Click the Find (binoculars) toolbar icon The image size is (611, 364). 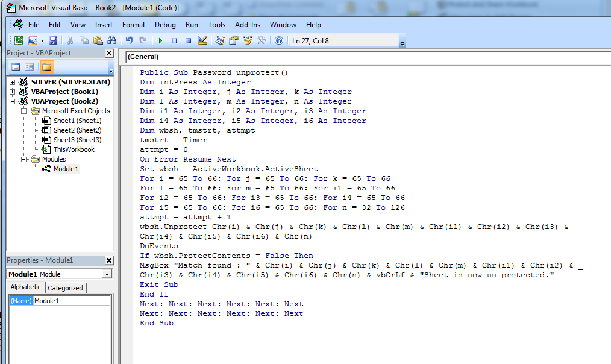pos(112,40)
